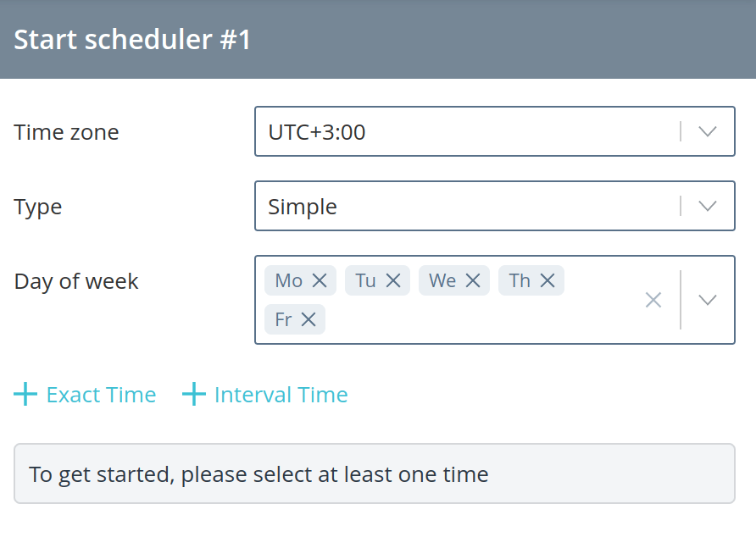Image resolution: width=756 pixels, height=537 pixels.
Task: Click the plus icon beside Exact Time
Action: [x=25, y=395]
